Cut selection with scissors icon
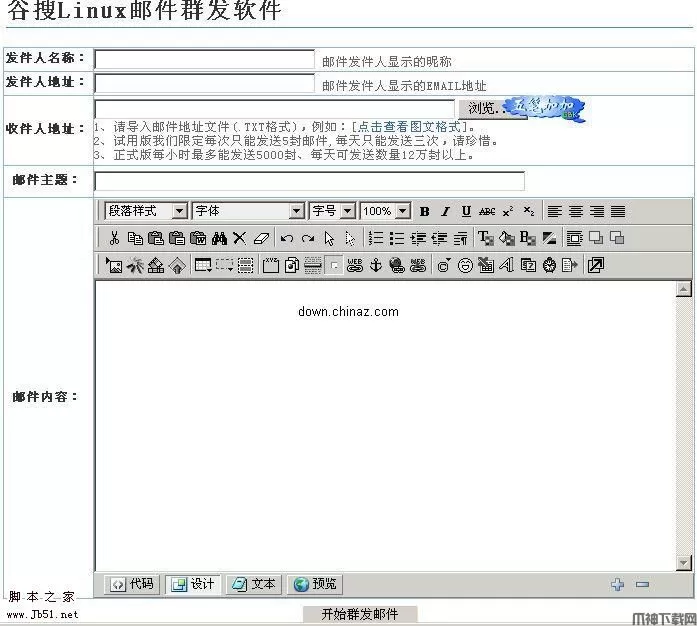Viewport: 697px width, 626px height. tap(114, 239)
